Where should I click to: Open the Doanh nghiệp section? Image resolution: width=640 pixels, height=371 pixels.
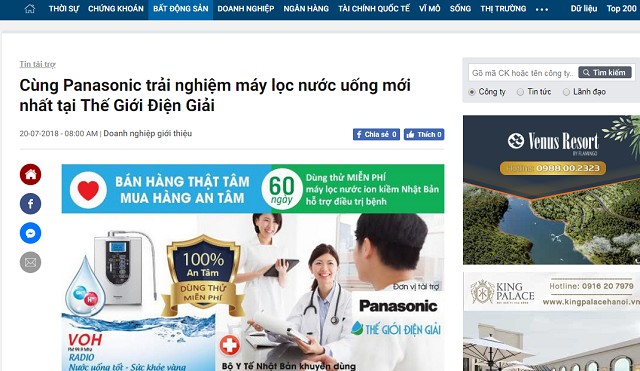click(246, 9)
